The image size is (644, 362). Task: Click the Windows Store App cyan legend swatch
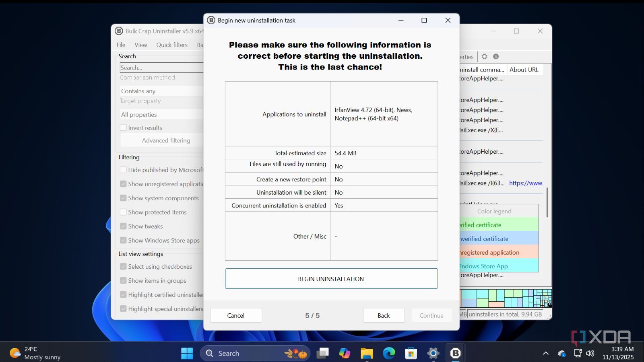(499, 266)
